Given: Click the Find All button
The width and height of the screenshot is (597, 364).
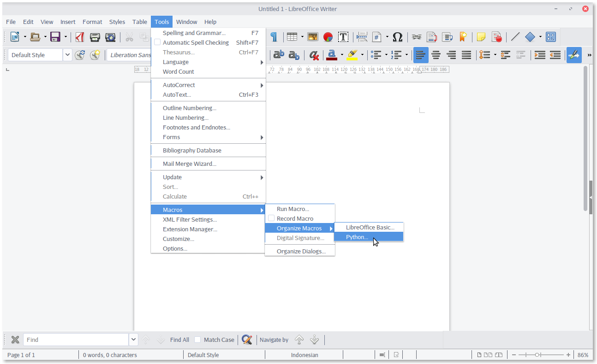Looking at the screenshot, I should point(179,340).
